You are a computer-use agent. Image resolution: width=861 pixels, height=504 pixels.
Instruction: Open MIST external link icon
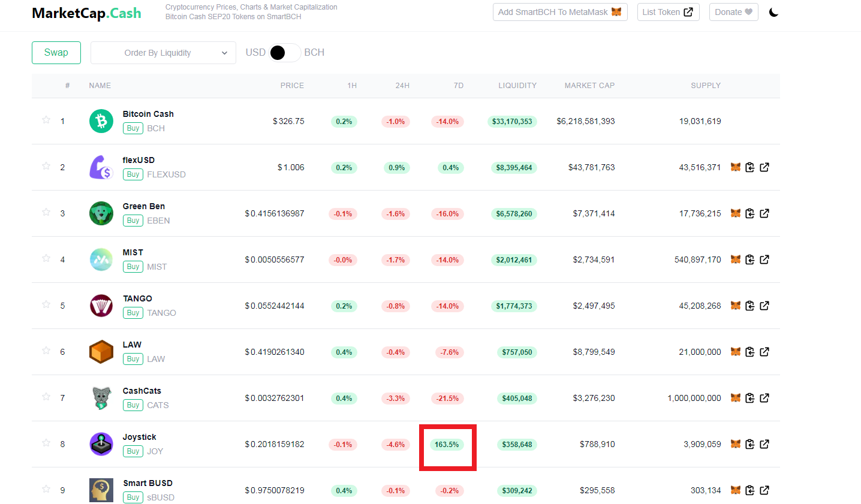coord(764,259)
